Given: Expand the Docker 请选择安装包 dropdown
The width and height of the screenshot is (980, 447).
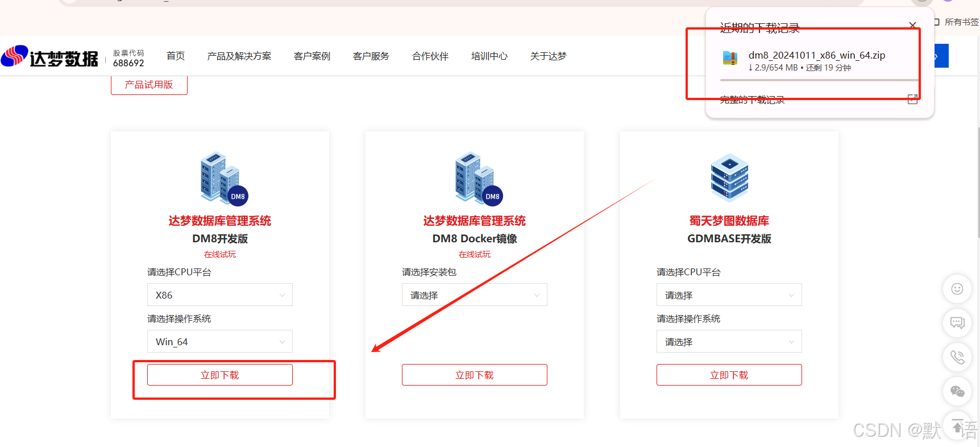Looking at the screenshot, I should [x=475, y=295].
